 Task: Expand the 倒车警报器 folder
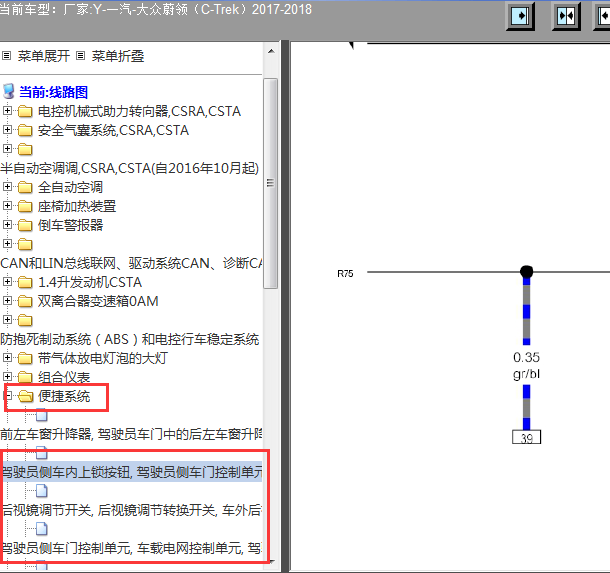point(7,224)
